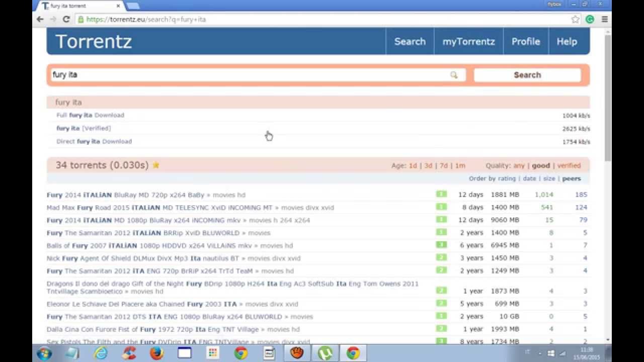Filter age to 7d
The height and width of the screenshot is (362, 644).
(x=444, y=165)
